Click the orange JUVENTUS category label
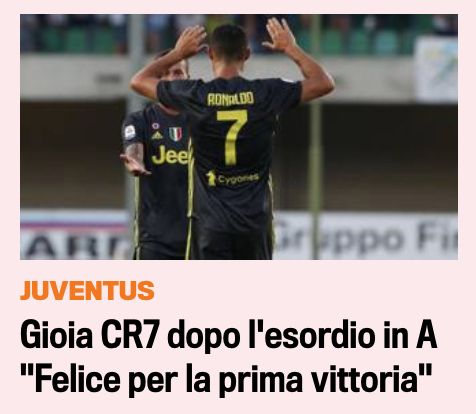 [x=87, y=291]
